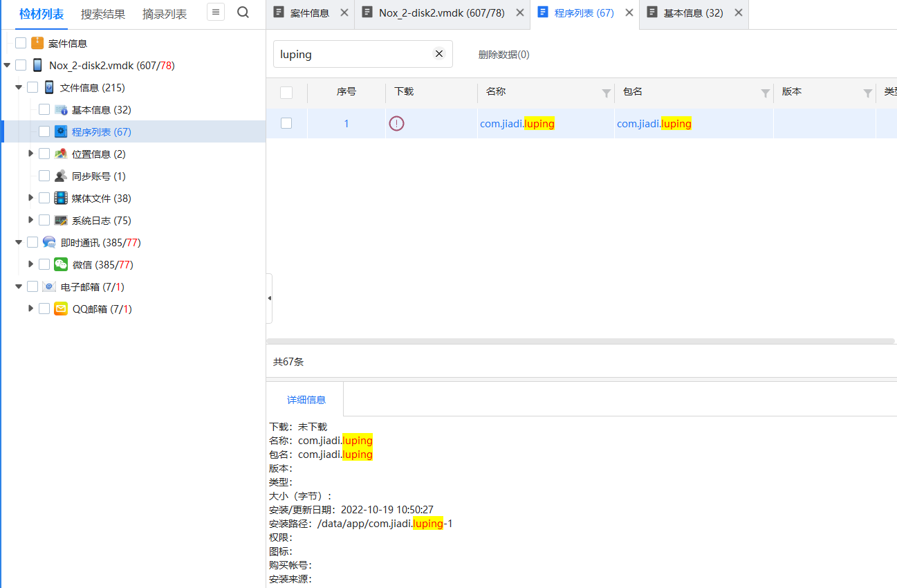Tick the 文件信息 (215) checkbox

click(33, 87)
